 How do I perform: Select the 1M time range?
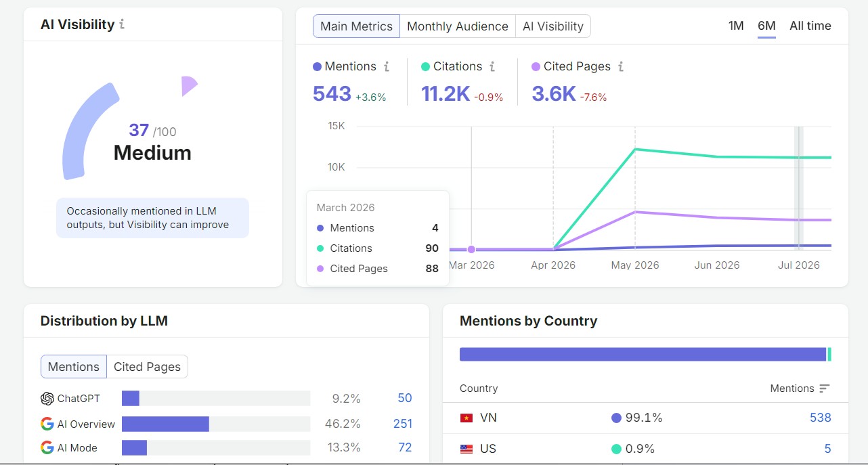(736, 26)
